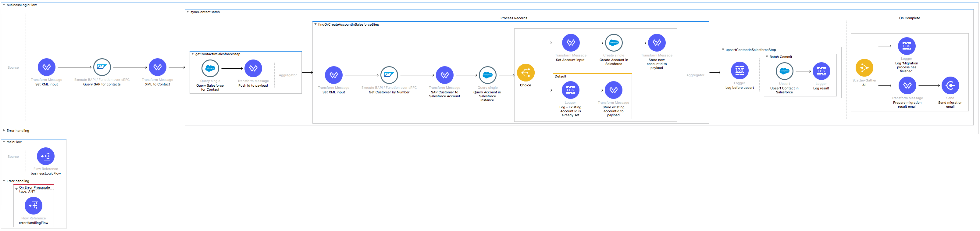Click the XML to Contact transform icon
Image resolution: width=980 pixels, height=231 pixels.
coord(158,67)
